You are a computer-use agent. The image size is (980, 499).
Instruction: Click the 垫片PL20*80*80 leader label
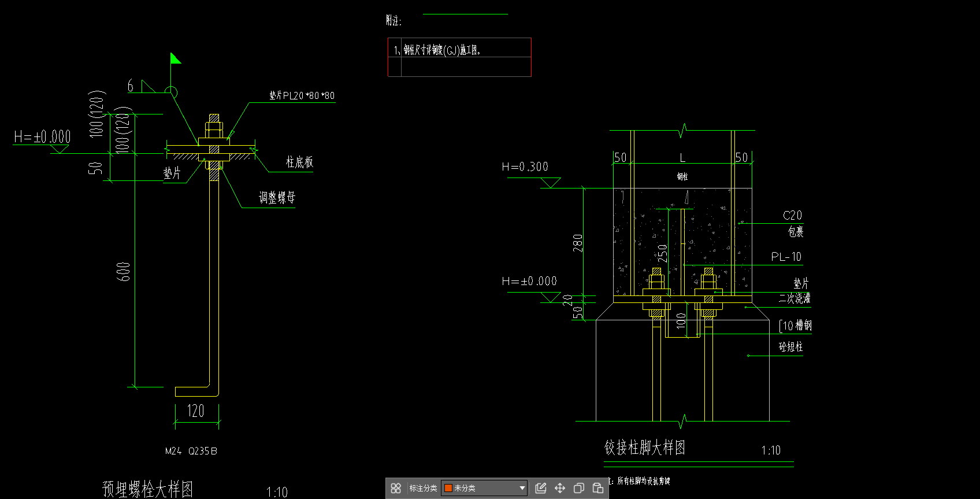click(x=302, y=95)
